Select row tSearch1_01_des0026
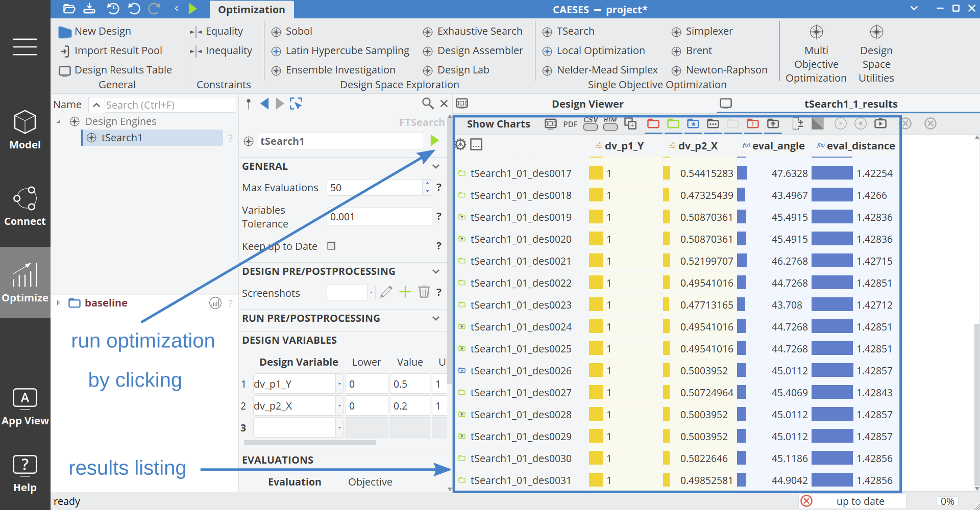This screenshot has width=980, height=510. [521, 371]
